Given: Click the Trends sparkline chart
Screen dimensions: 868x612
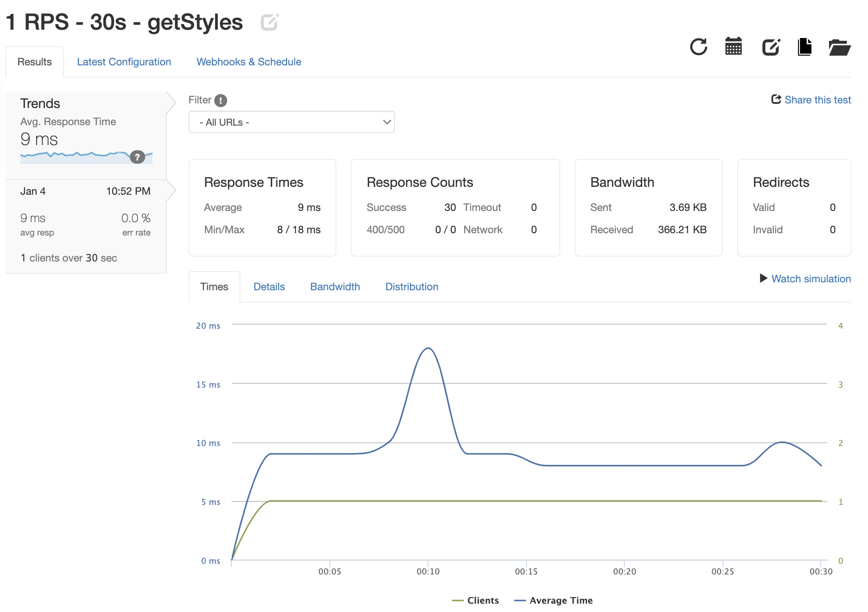Looking at the screenshot, I should (86, 157).
